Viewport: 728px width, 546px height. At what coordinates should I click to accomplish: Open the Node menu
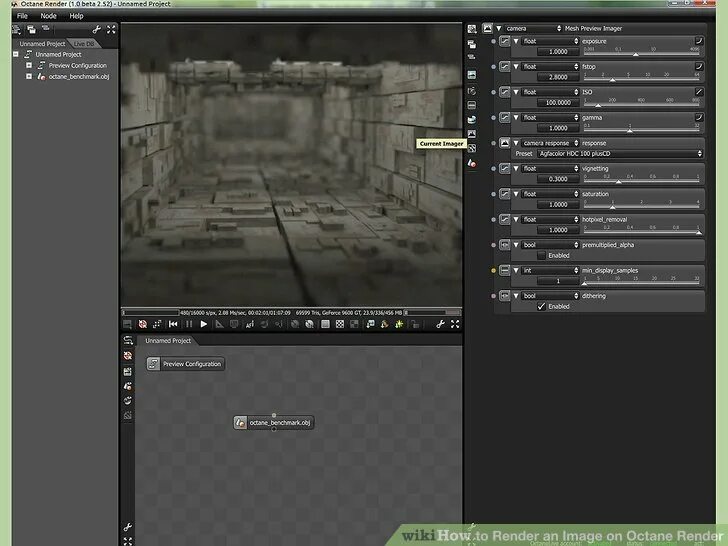[x=48, y=16]
